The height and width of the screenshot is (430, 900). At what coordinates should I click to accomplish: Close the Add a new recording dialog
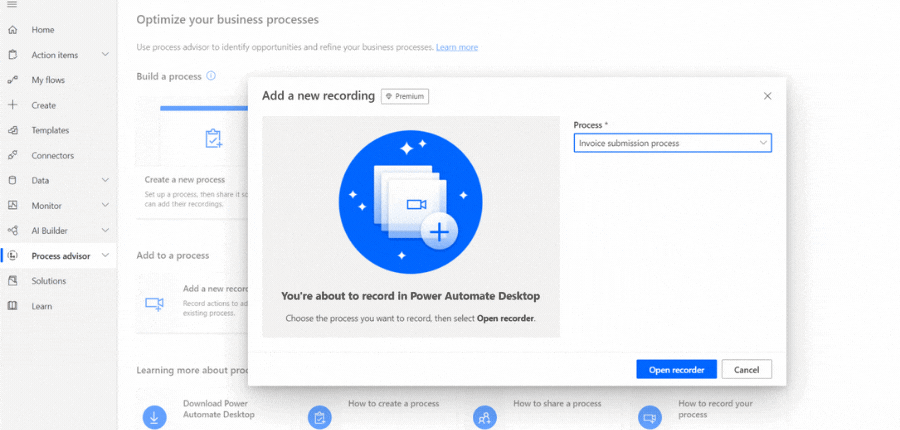point(767,96)
